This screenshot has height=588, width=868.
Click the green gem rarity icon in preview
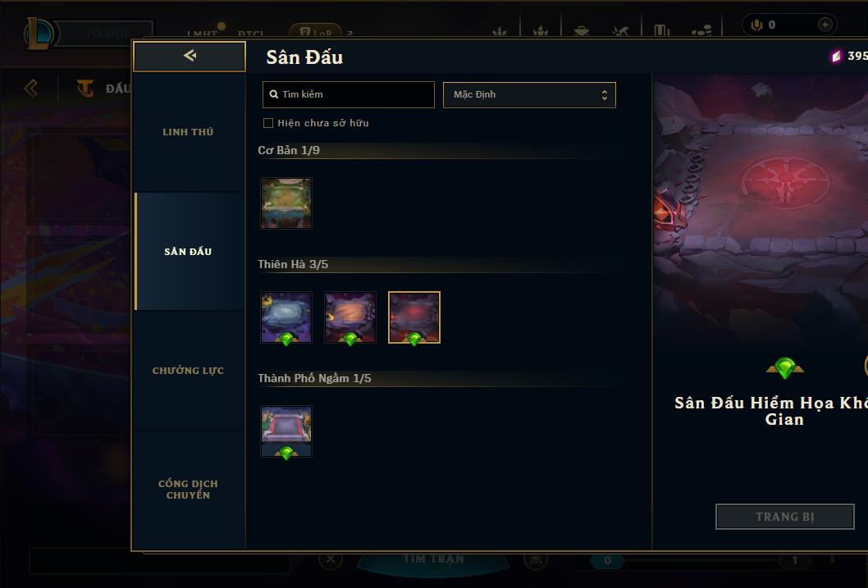click(784, 368)
